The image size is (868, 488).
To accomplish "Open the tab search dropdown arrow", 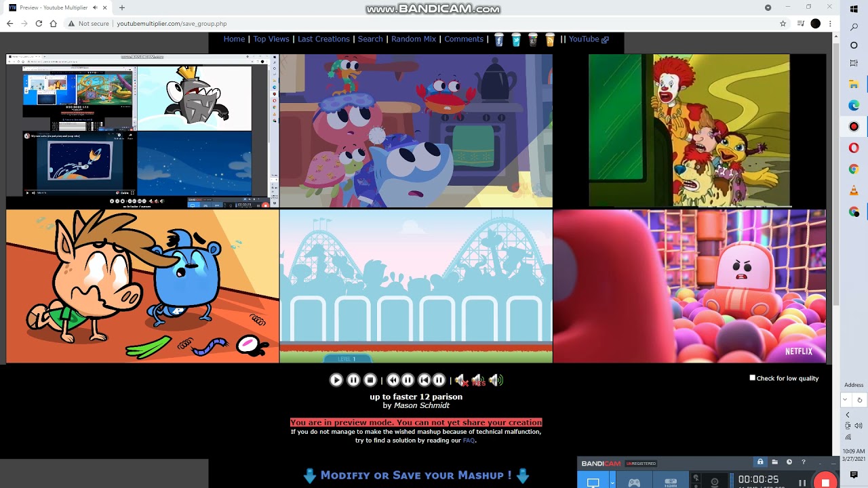I will point(768,7).
